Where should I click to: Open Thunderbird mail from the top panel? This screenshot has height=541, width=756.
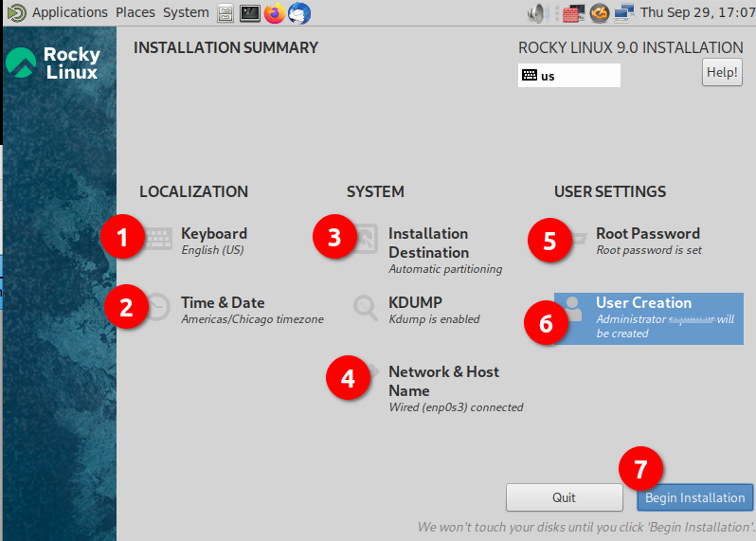pos(299,13)
